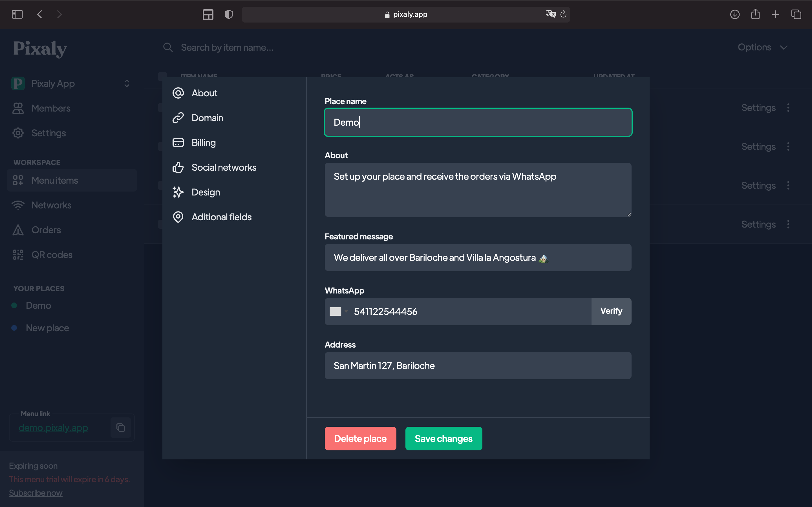Open the Safari sidebar toggle icon
The height and width of the screenshot is (507, 812).
click(17, 14)
